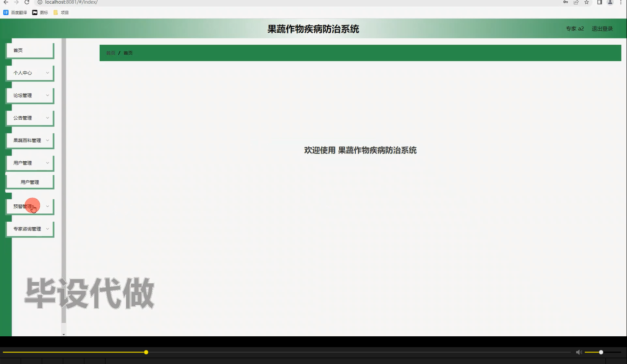Open the 百度翻译 bookmark
The height and width of the screenshot is (364, 627).
click(16, 12)
